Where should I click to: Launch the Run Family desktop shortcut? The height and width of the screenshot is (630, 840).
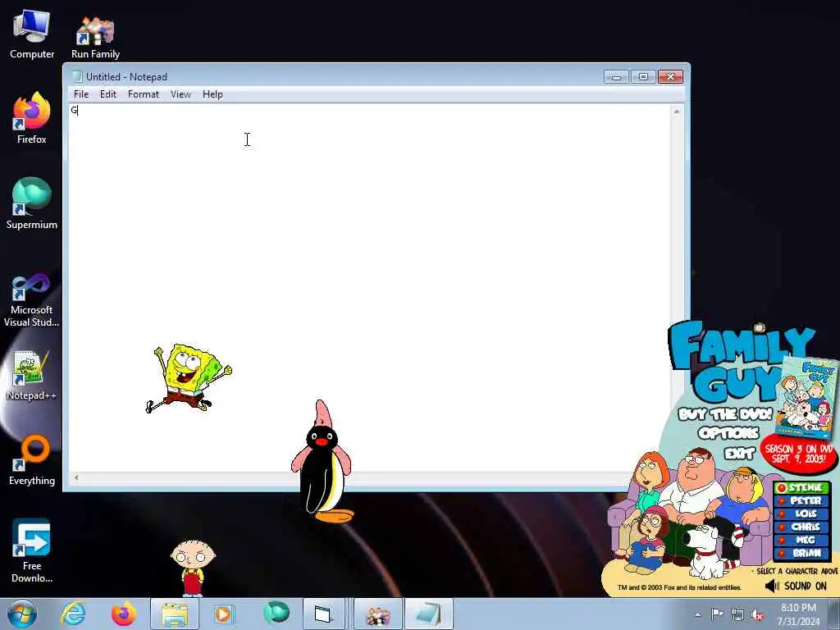click(x=95, y=34)
